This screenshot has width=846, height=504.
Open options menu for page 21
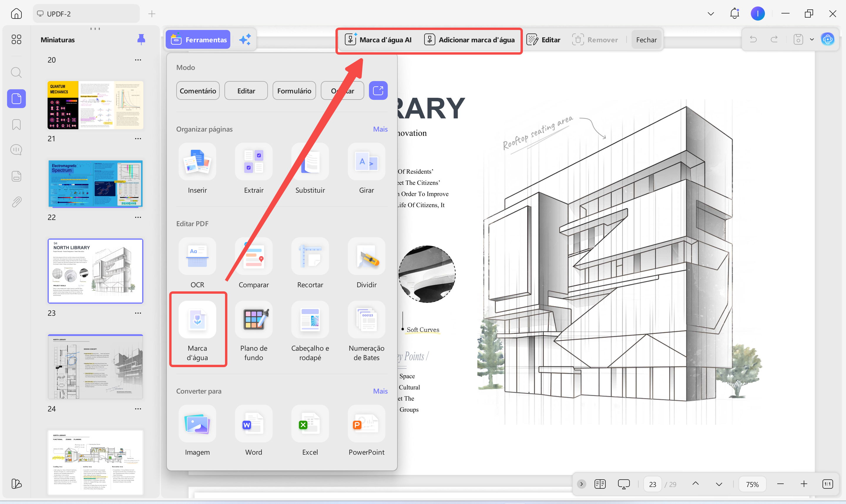[138, 139]
